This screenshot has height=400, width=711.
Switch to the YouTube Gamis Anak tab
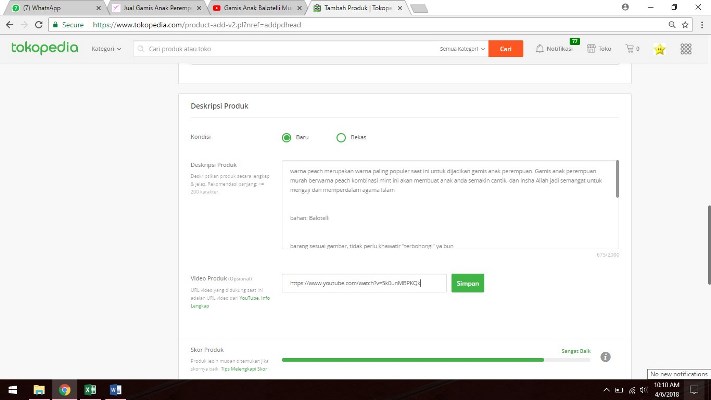point(258,8)
